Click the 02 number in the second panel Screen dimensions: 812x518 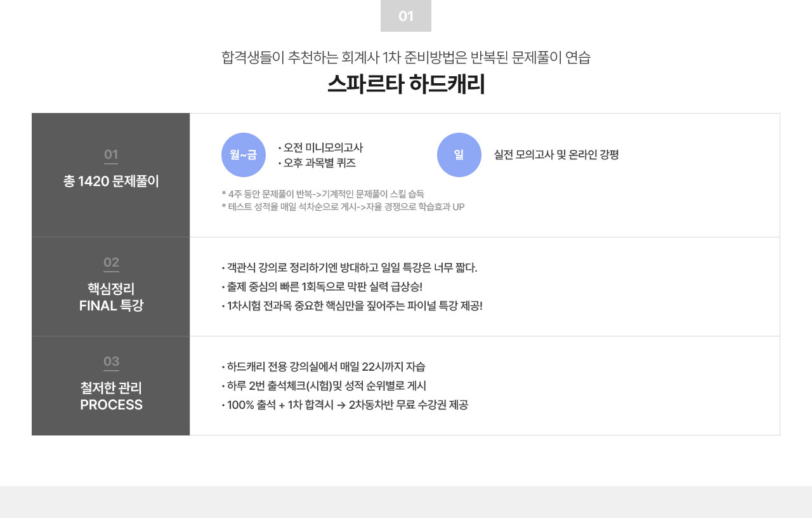coord(111,262)
